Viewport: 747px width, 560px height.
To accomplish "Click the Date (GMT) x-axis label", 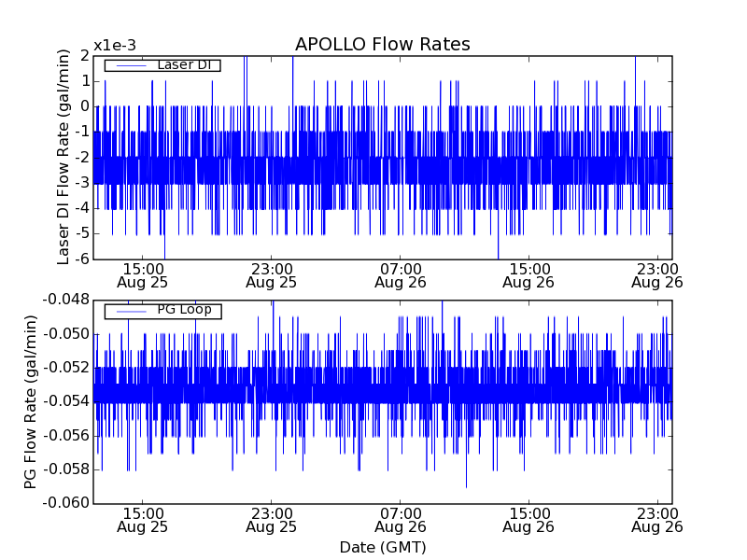I will pyautogui.click(x=382, y=547).
